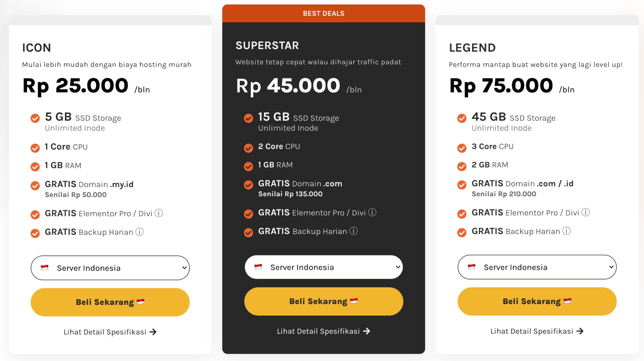The height and width of the screenshot is (361, 644).
Task: Click Beli Sekarang on the ICON plan
Action: click(x=110, y=302)
